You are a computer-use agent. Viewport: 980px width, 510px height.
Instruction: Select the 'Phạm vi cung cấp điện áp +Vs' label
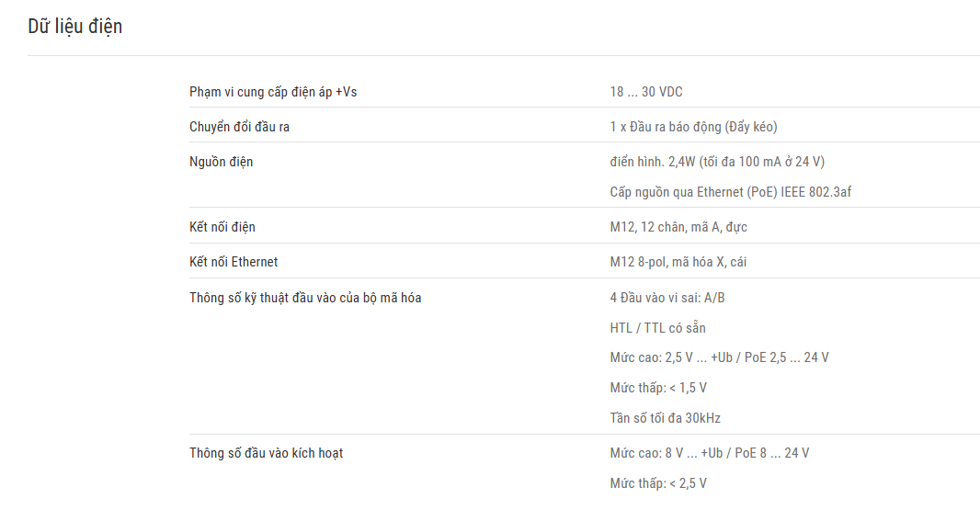273,92
